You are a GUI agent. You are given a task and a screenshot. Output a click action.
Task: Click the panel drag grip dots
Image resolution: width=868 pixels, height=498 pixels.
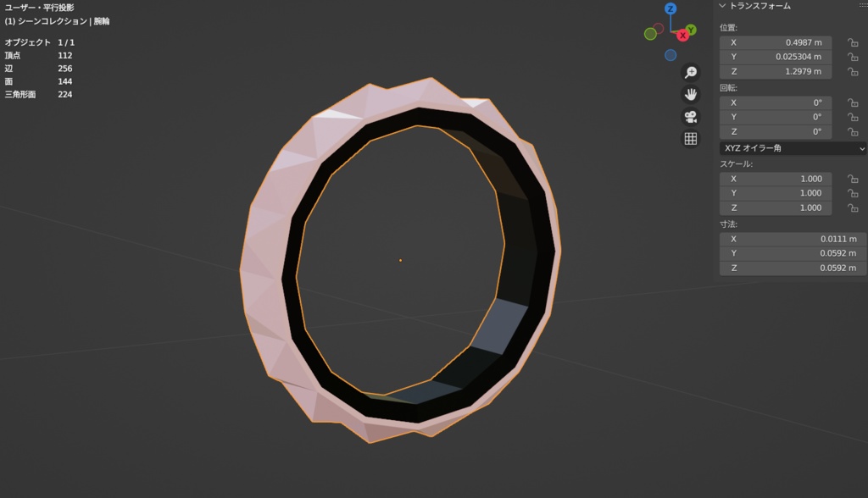863,5
